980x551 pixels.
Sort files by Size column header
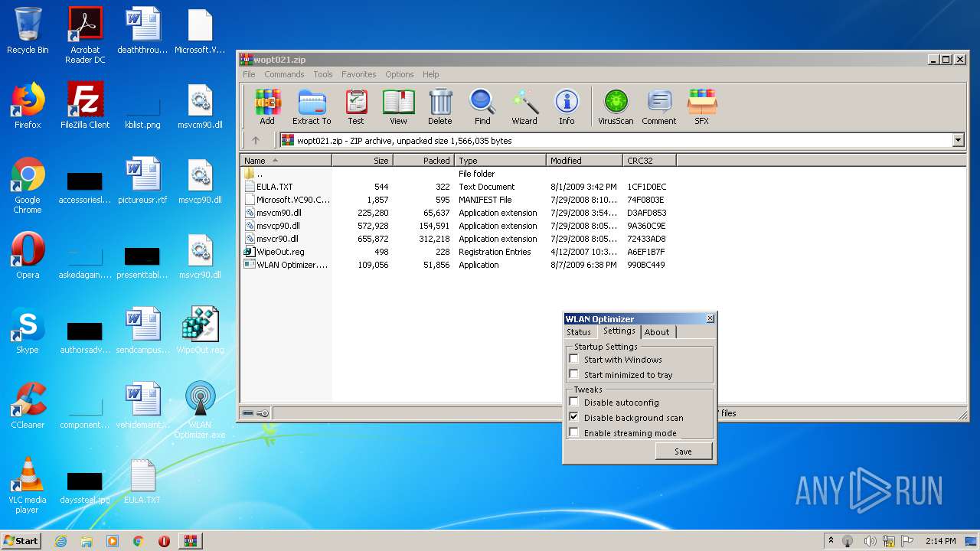click(363, 160)
